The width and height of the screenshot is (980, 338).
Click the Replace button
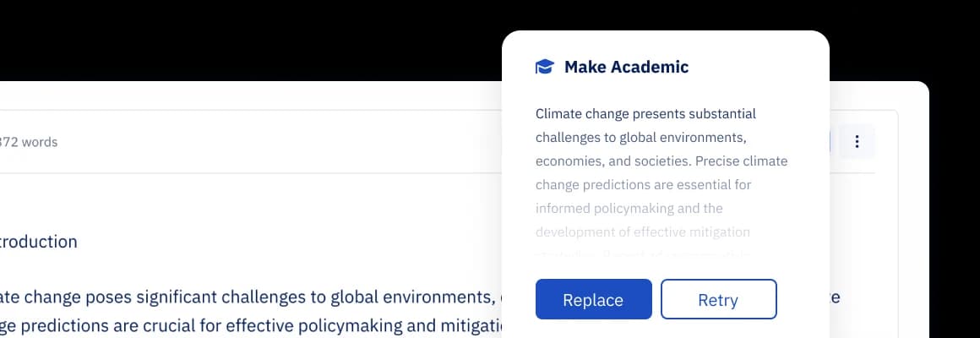593,299
